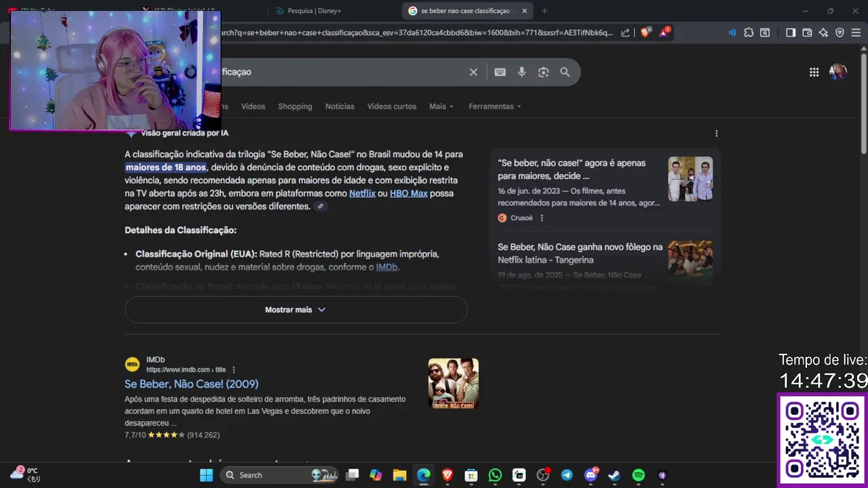
Task: Open the Brave Shields lion icon
Action: point(646,32)
